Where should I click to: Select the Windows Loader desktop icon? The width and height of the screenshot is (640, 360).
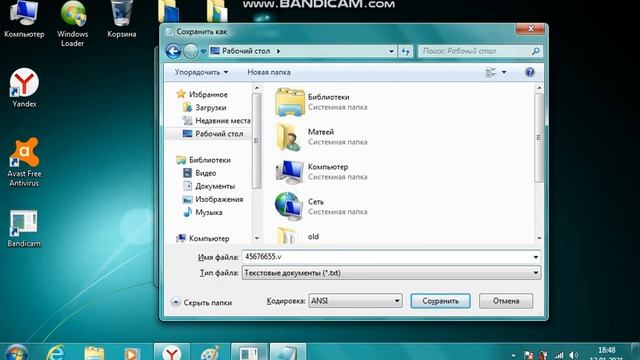[x=73, y=23]
